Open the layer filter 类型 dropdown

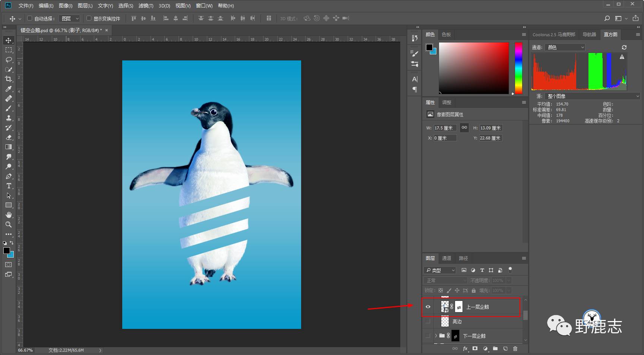click(440, 270)
